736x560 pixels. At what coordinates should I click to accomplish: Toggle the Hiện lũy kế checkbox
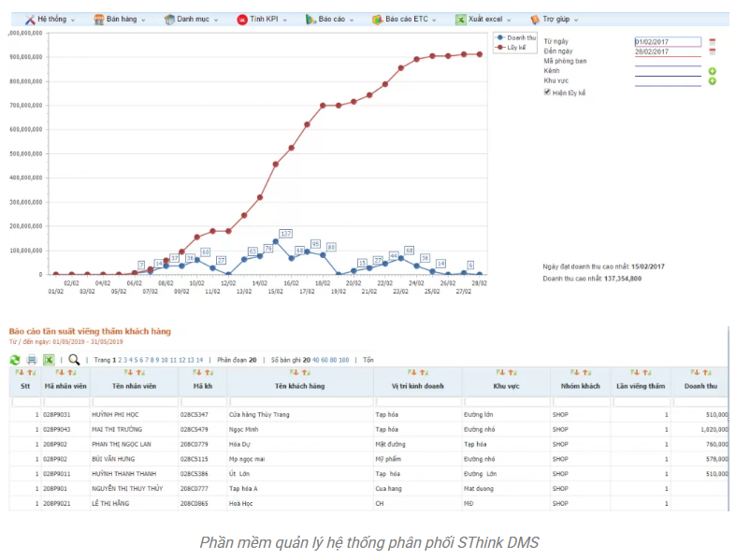pyautogui.click(x=547, y=93)
